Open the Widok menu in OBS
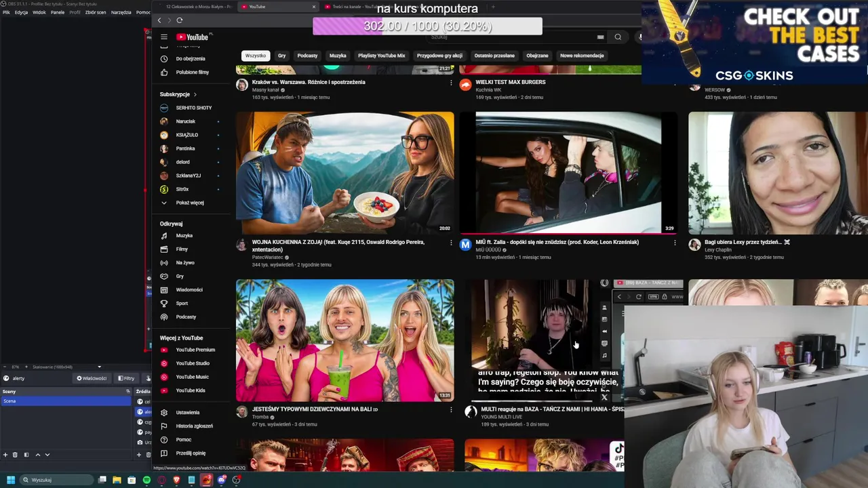 39,12
